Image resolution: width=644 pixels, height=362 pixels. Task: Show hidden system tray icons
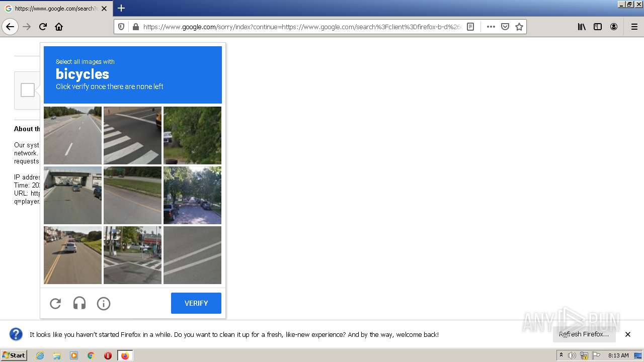click(x=561, y=355)
